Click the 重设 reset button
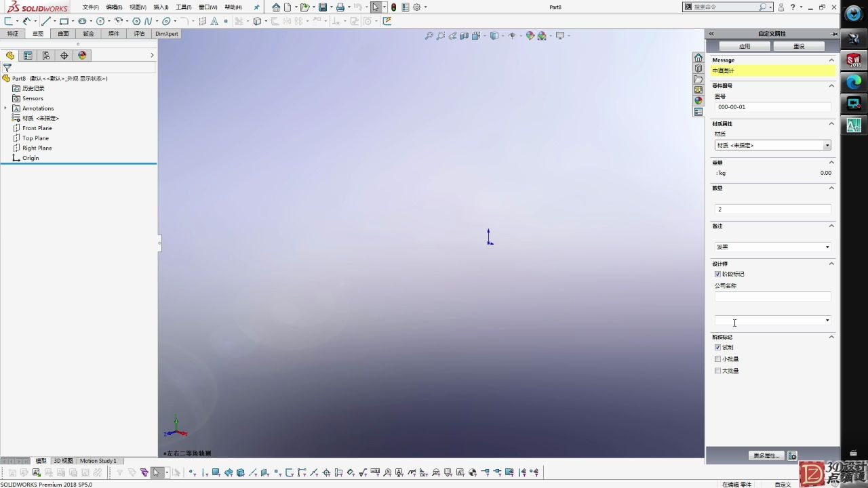 coord(799,46)
